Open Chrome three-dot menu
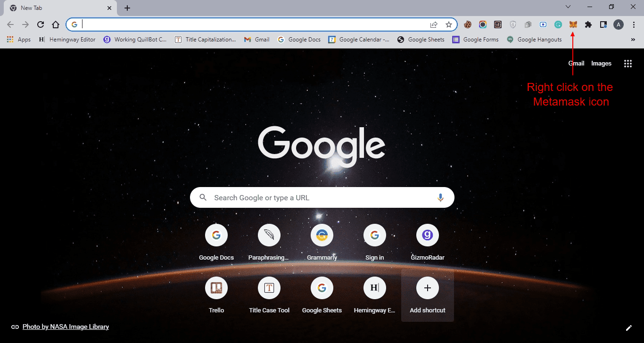Image resolution: width=644 pixels, height=343 pixels. pyautogui.click(x=633, y=24)
